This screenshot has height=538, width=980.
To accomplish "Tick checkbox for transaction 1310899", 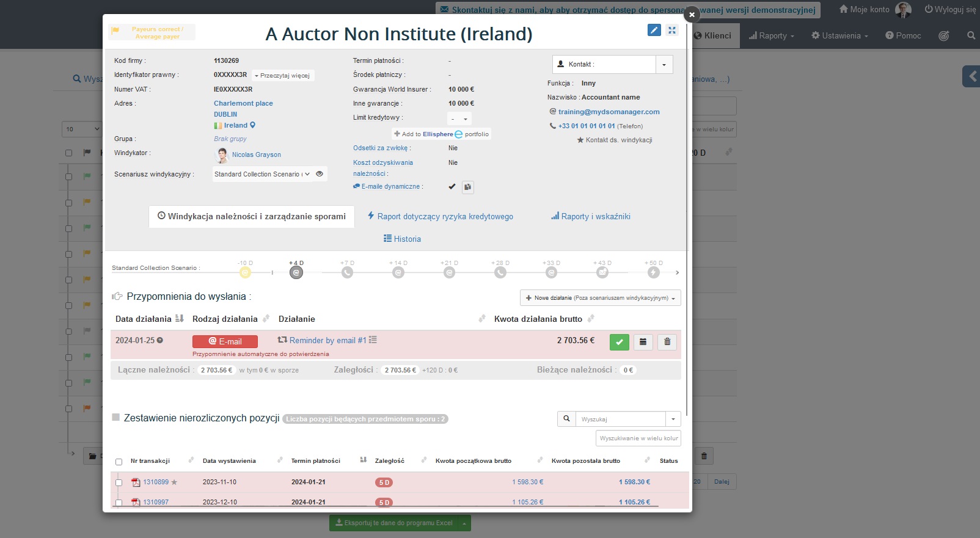I will click(x=119, y=482).
